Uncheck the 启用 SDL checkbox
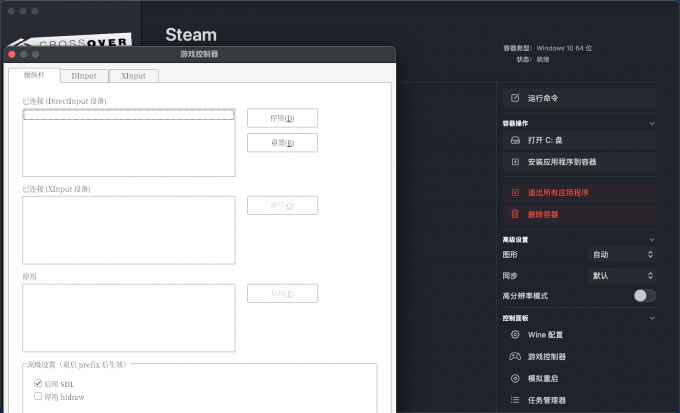 point(38,383)
